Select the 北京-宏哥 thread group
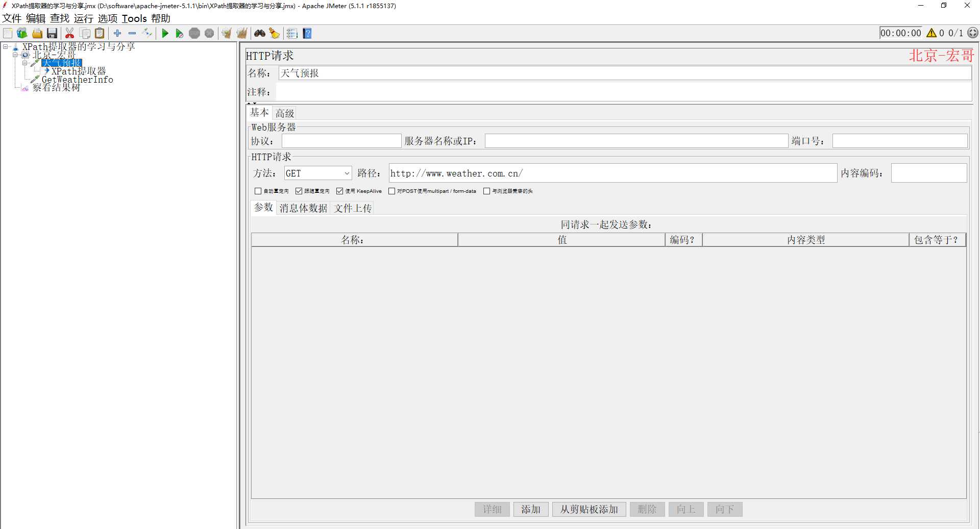The image size is (980, 529). 54,55
